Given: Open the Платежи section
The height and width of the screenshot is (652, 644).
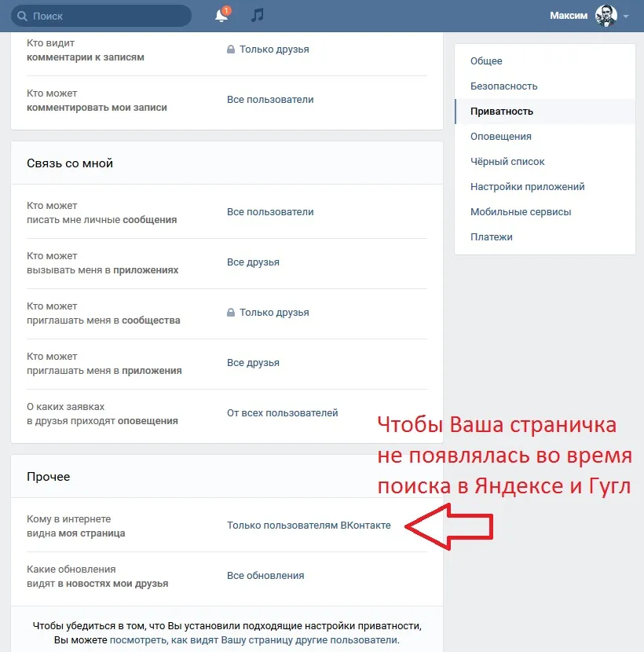Looking at the screenshot, I should point(544,237).
